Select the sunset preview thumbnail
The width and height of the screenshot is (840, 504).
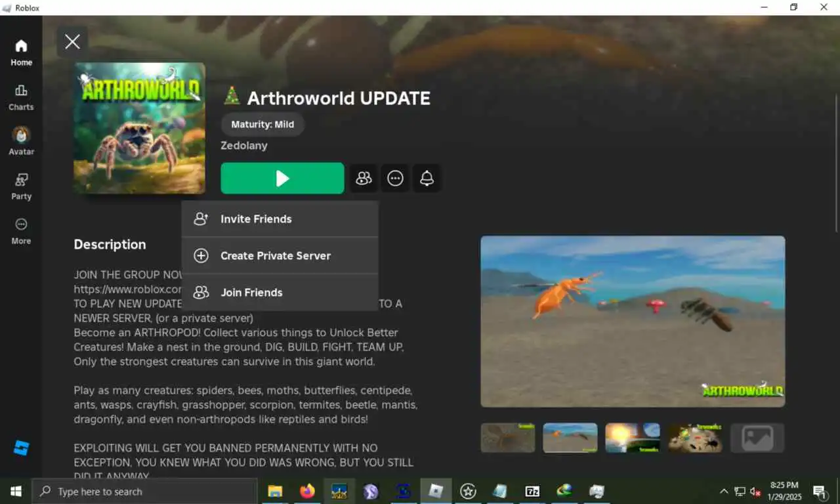[633, 438]
